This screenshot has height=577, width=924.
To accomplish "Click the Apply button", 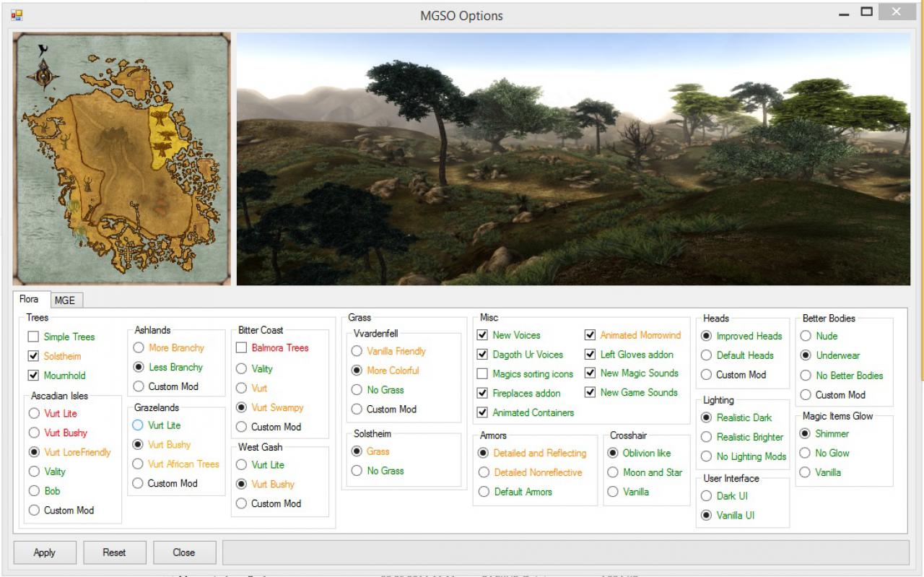I will click(x=45, y=552).
